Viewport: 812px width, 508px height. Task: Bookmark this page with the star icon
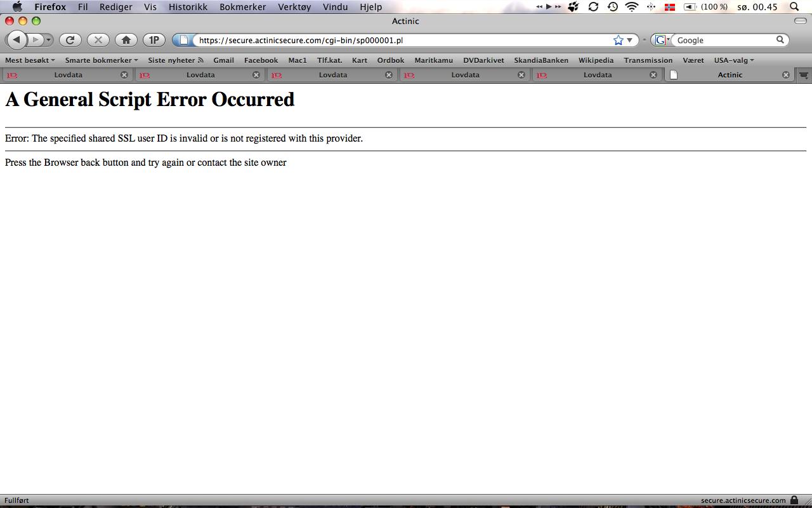(618, 40)
